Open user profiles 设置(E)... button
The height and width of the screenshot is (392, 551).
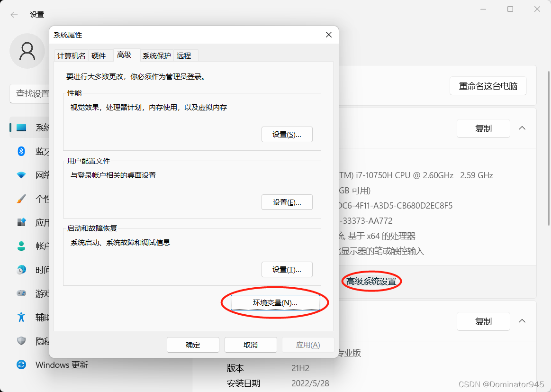point(287,202)
